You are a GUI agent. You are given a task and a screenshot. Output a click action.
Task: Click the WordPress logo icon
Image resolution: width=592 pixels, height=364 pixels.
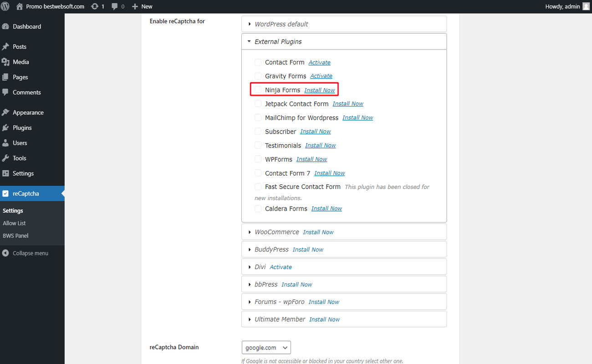click(x=5, y=6)
